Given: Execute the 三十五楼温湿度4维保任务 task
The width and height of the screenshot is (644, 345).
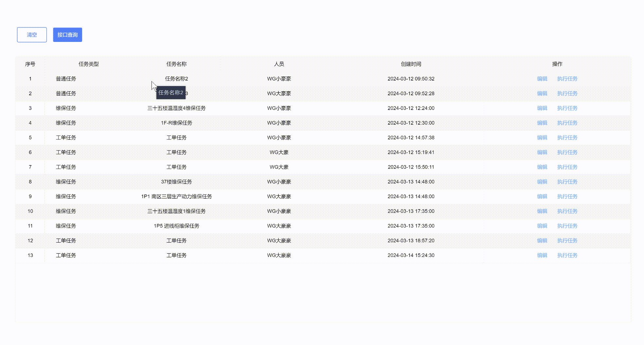Looking at the screenshot, I should [x=567, y=108].
